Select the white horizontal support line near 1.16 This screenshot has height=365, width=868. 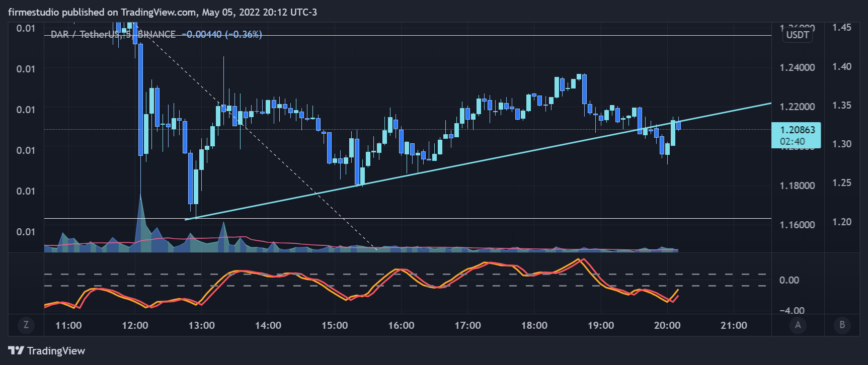(x=408, y=218)
